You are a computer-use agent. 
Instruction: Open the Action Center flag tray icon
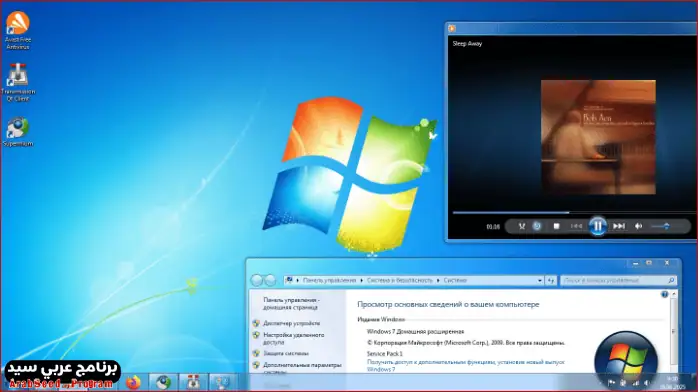[611, 383]
